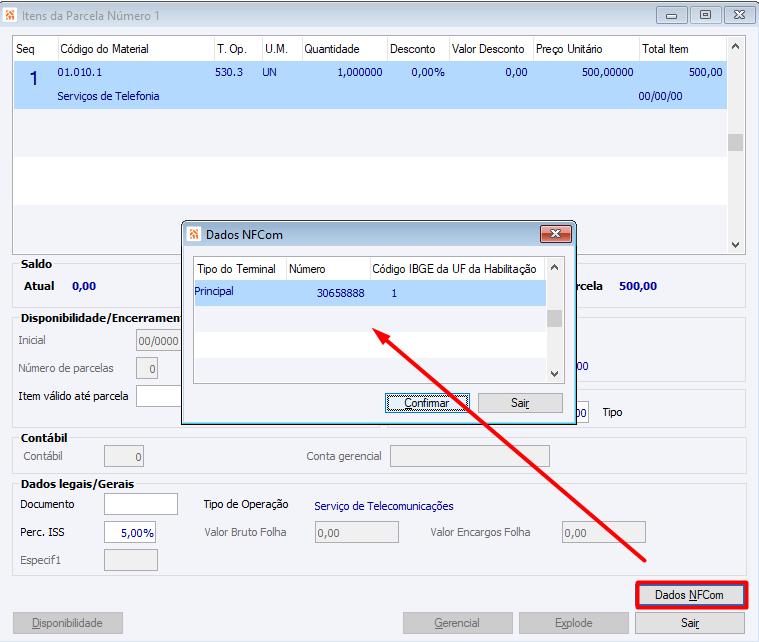Click the discount percentage 0,00%
This screenshot has width=759, height=642.
pos(428,73)
